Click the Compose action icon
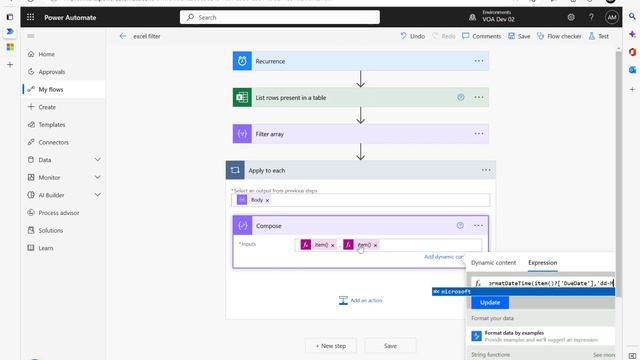The width and height of the screenshot is (640, 360). tap(242, 226)
